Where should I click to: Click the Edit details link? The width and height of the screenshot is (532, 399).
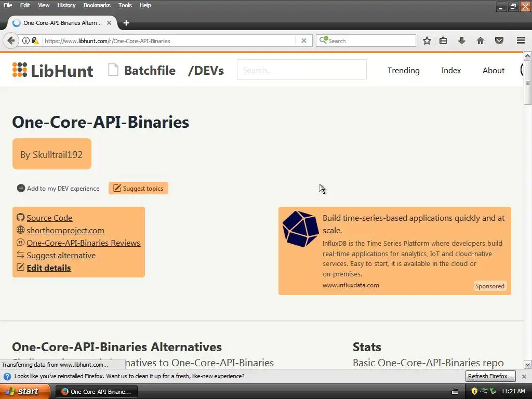click(x=49, y=268)
